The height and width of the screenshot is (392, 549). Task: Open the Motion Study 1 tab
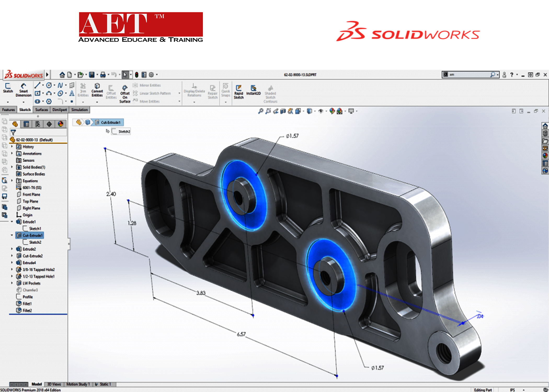78,384
